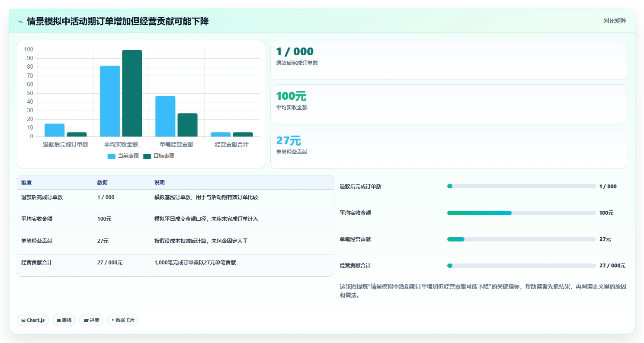Screen dimensions: 644x343
Task: Click the 表格 tag chip
Action: tap(64, 320)
